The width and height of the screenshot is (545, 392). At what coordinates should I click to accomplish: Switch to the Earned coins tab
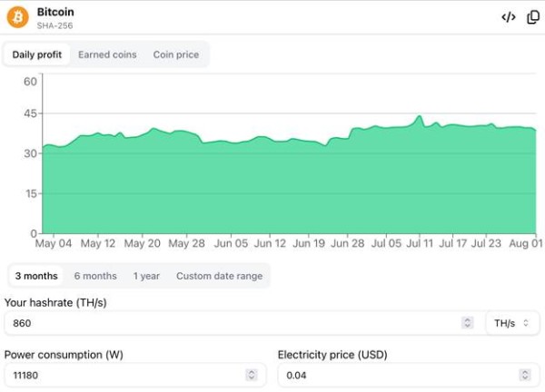[x=107, y=54]
